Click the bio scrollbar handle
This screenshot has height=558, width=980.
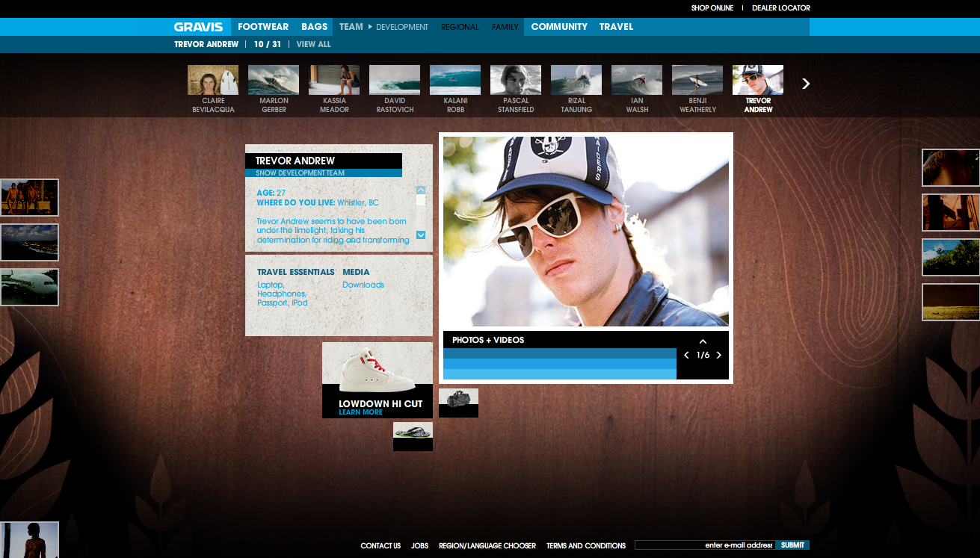tap(421, 200)
